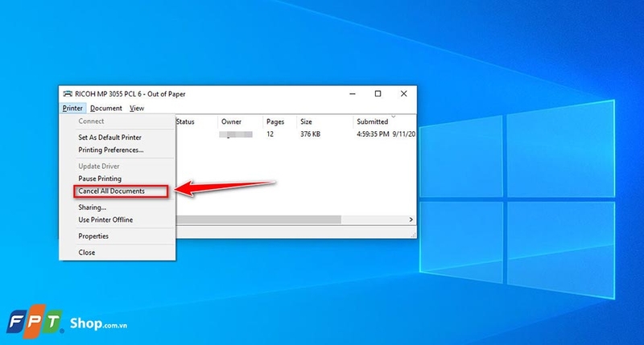Open Printing Preferences from Printer menu

(111, 150)
